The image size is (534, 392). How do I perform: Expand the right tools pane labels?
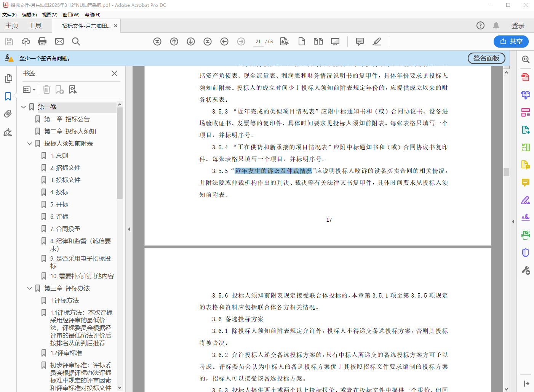(526, 384)
